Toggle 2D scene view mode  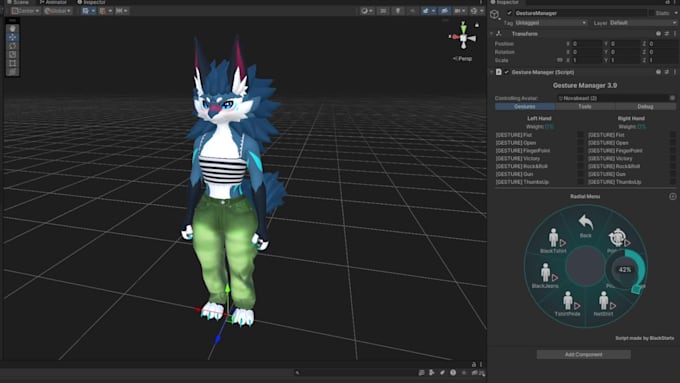tap(383, 11)
